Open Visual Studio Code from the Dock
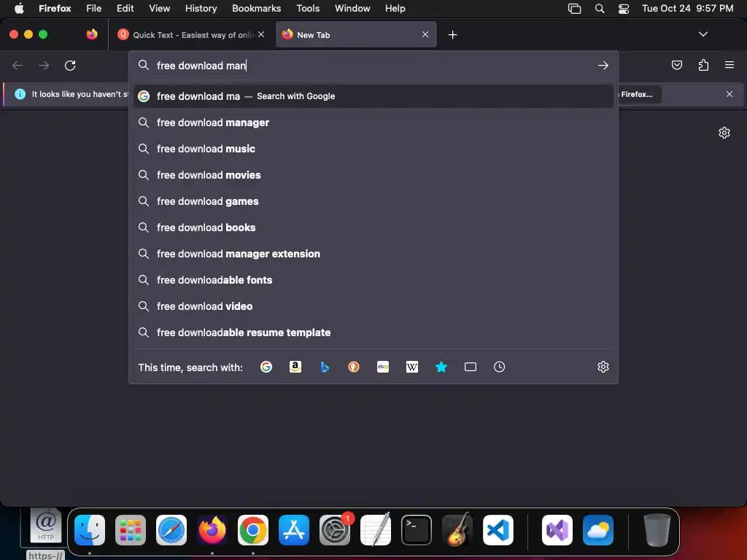This screenshot has height=560, width=747. pos(498,530)
